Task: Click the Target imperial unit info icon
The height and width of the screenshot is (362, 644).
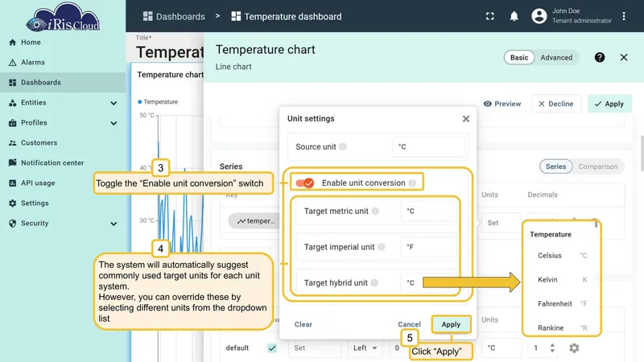Action: [381, 247]
